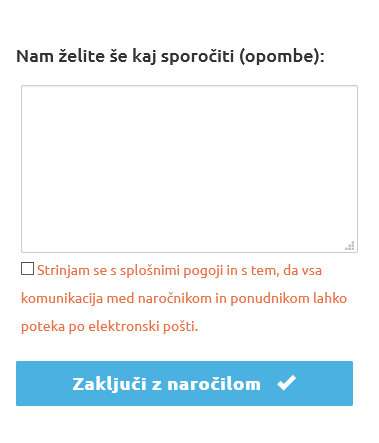The image size is (379, 443).
Task: Click the center of the empty comments box
Action: click(x=189, y=169)
